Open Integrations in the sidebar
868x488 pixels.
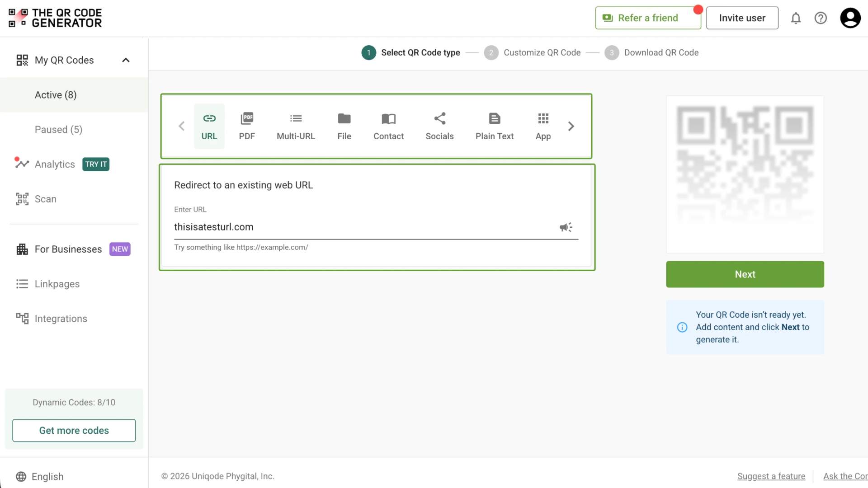[52, 319]
